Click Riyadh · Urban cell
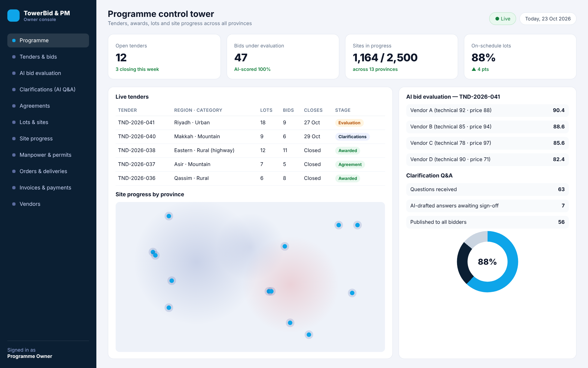Screen dimensions: 588x368 (x=192, y=123)
